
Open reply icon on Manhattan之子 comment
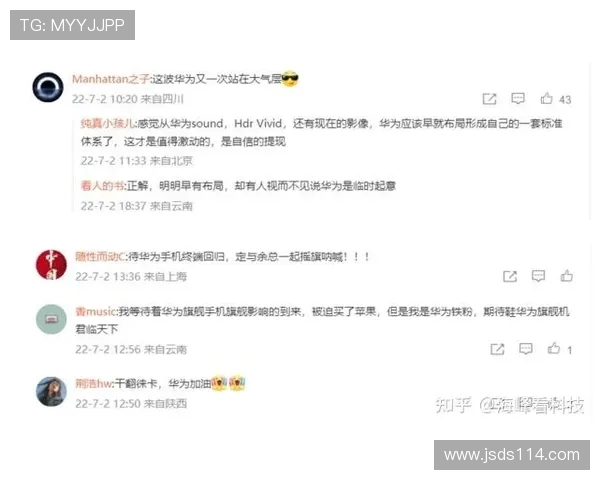point(518,98)
